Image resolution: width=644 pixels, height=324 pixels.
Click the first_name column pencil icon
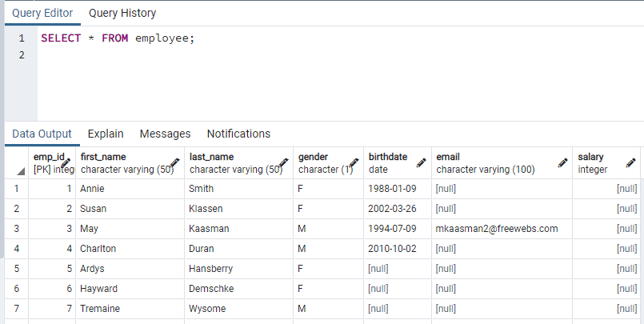click(x=174, y=162)
